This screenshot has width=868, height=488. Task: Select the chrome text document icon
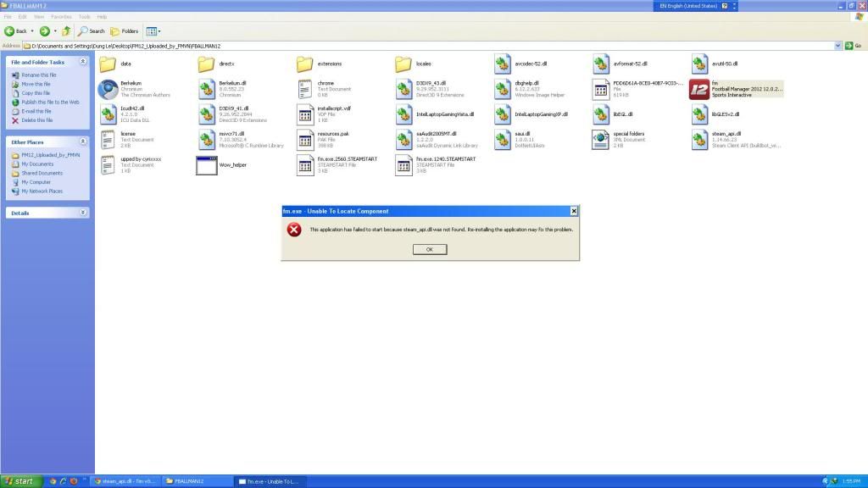(305, 89)
